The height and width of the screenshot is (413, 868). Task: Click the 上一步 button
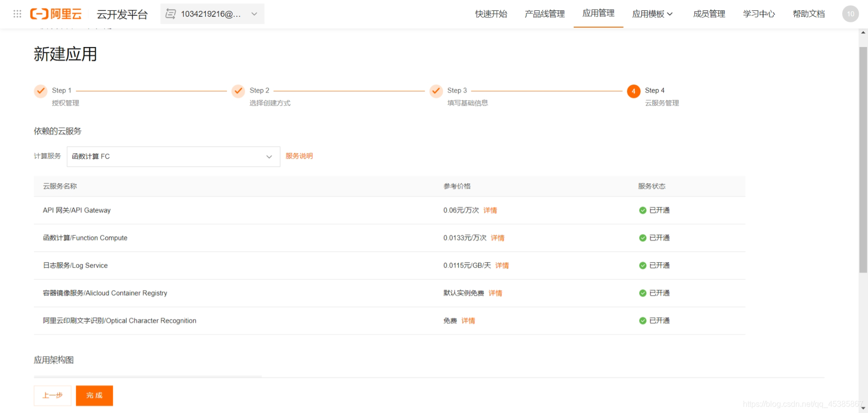tap(52, 396)
